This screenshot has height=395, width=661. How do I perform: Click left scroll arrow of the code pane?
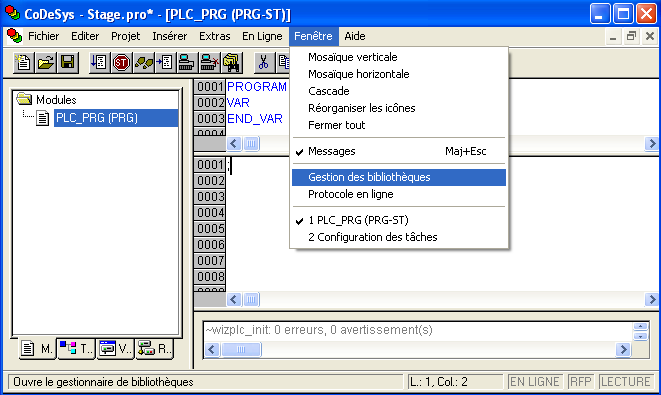(234, 300)
